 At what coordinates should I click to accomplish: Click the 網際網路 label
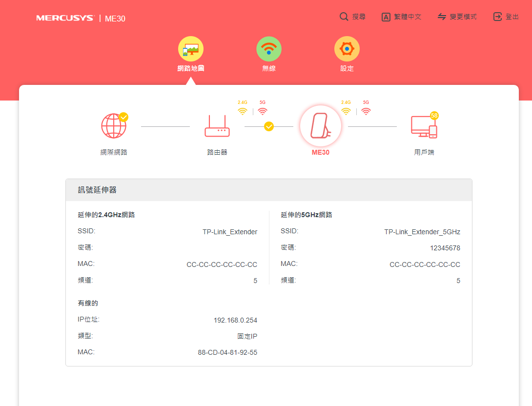[x=114, y=152]
